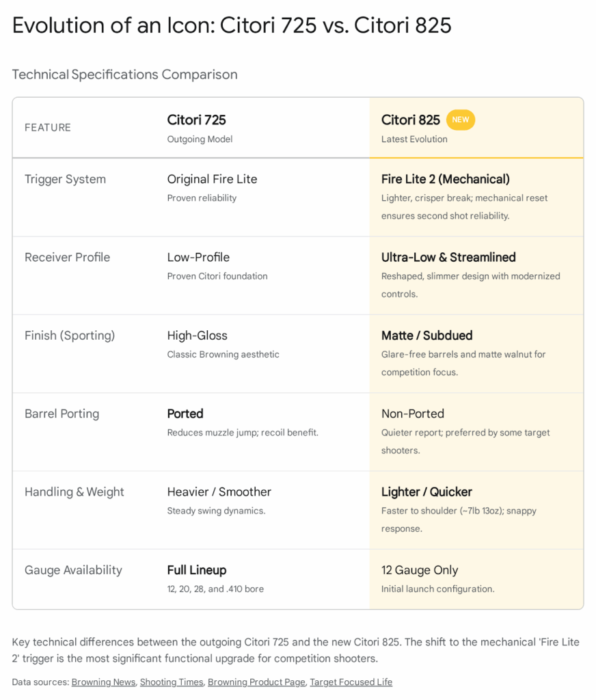Select the Citori 725 column header
596x700 pixels.
(197, 120)
